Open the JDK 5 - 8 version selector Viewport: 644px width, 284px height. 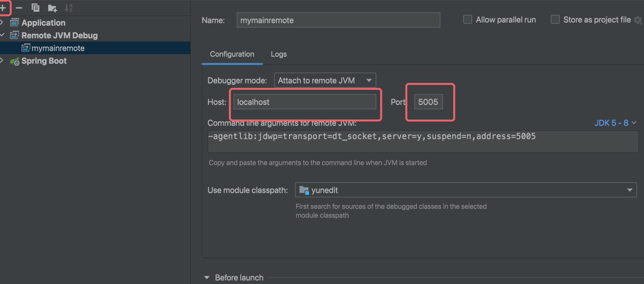click(x=615, y=123)
